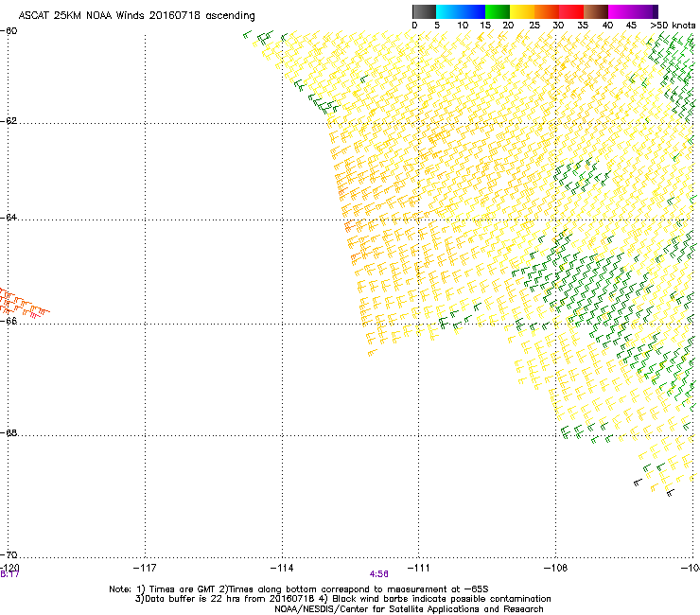Click the '-70' latitude axis label
The height and width of the screenshot is (615, 700).
pos(9,555)
